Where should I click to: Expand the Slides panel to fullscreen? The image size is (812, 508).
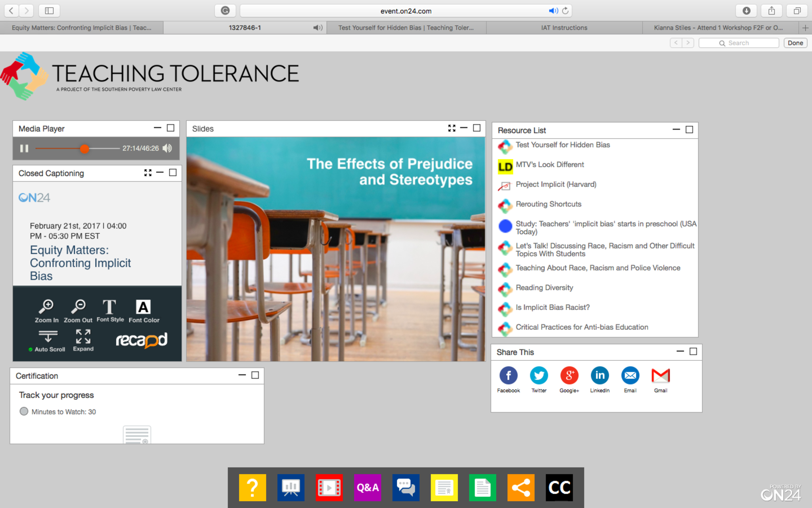(x=452, y=128)
